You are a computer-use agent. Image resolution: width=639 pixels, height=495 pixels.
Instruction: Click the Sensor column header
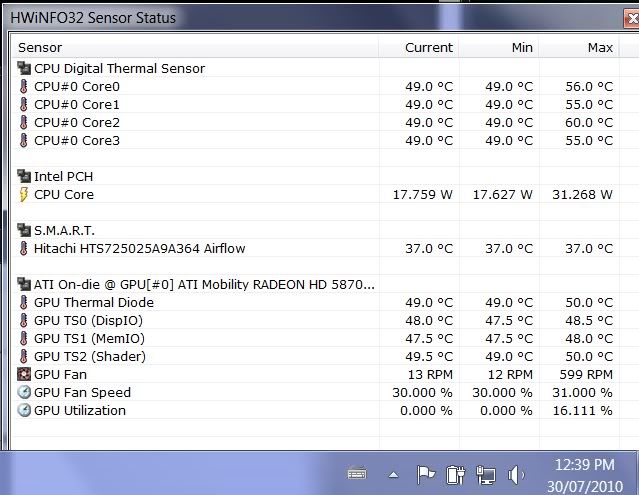point(195,47)
